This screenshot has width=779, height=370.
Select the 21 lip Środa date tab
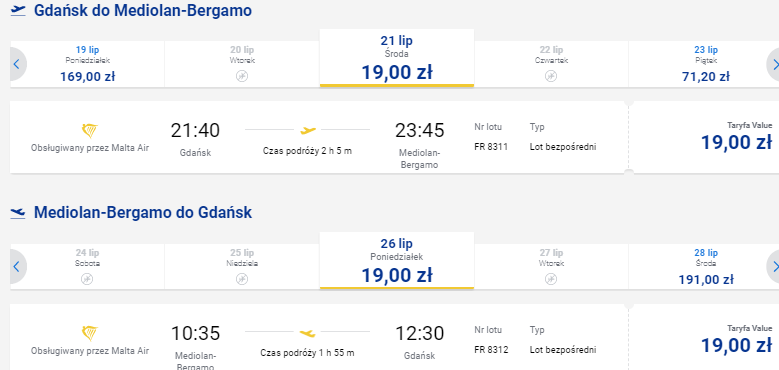(396, 58)
